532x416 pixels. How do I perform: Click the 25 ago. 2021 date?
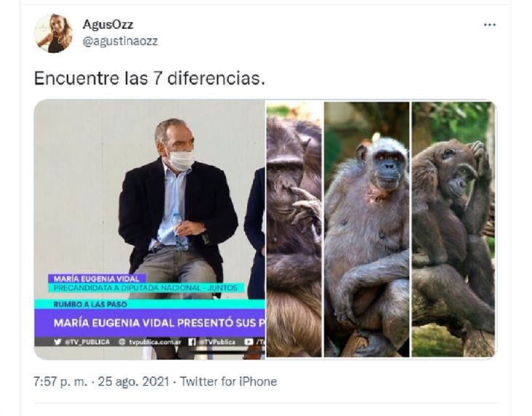point(133,381)
